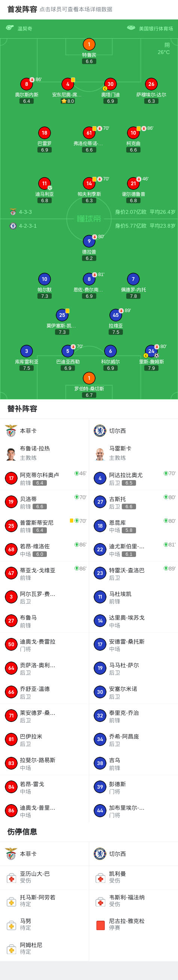The width and height of the screenshot is (178, 980).
Task: Open substitute 古斯托 number 27 entry
Action: [x=133, y=502]
